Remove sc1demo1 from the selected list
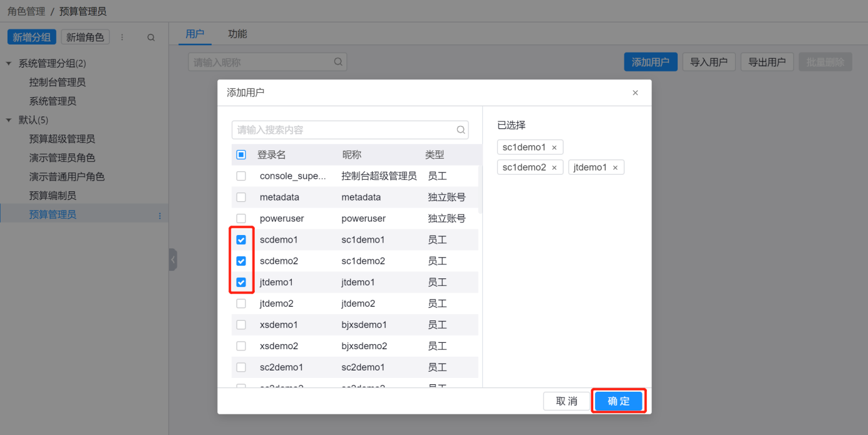The image size is (868, 435). tap(554, 148)
